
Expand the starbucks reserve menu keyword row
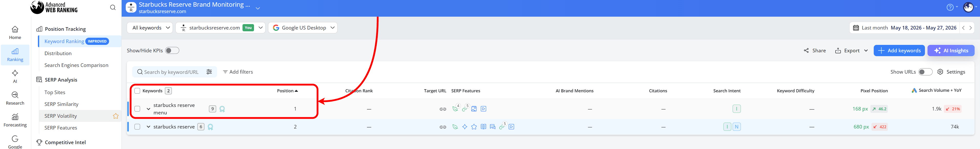click(x=148, y=109)
